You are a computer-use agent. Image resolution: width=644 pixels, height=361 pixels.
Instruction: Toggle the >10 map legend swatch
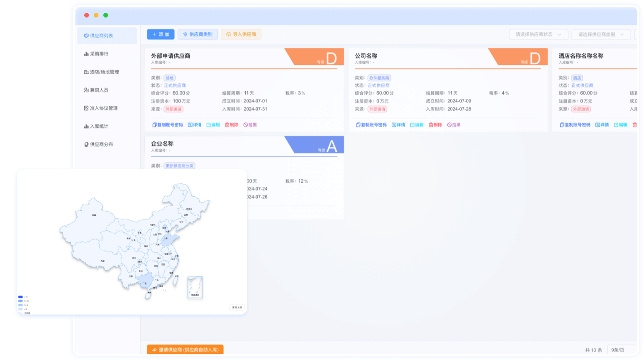(x=20, y=297)
